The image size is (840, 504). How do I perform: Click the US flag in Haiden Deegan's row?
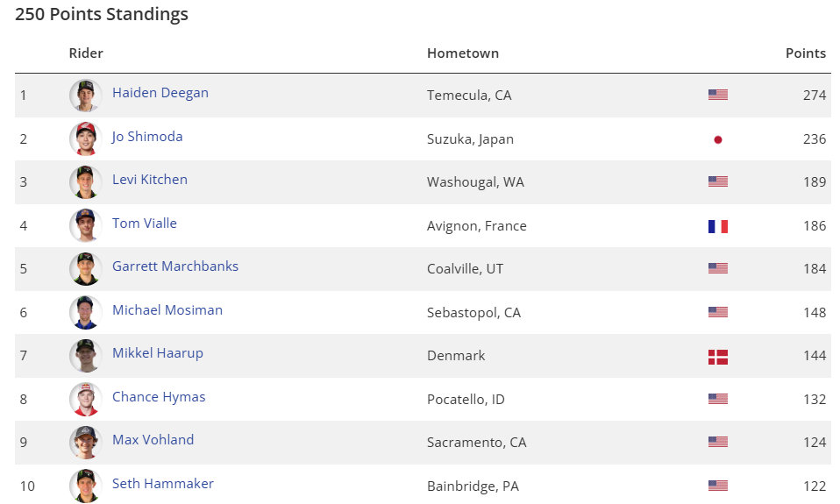pyautogui.click(x=718, y=95)
